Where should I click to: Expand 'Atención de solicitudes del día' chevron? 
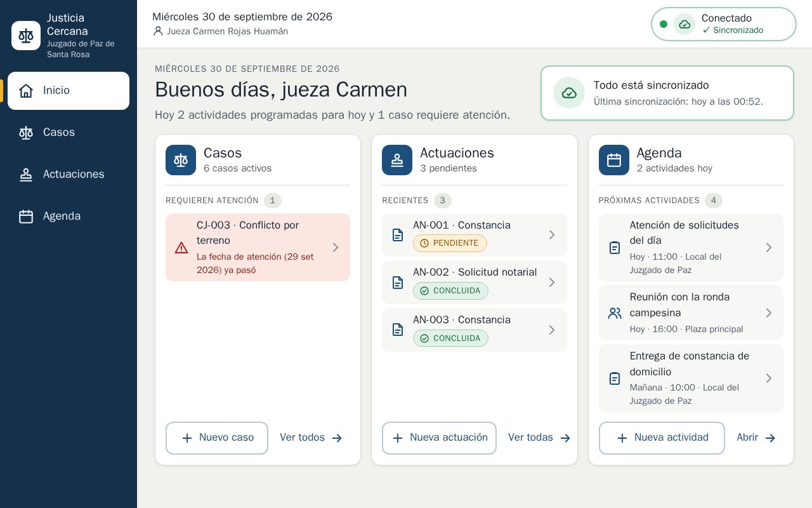769,248
